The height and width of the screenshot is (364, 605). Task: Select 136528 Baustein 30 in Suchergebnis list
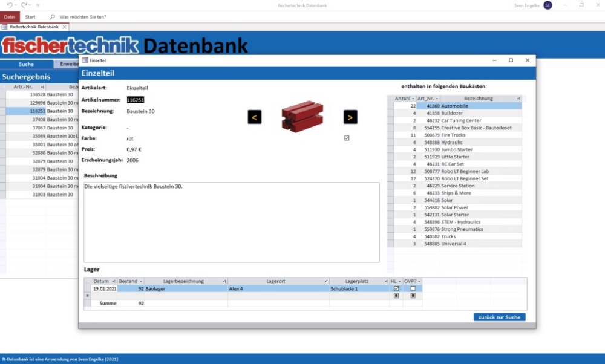click(42, 94)
